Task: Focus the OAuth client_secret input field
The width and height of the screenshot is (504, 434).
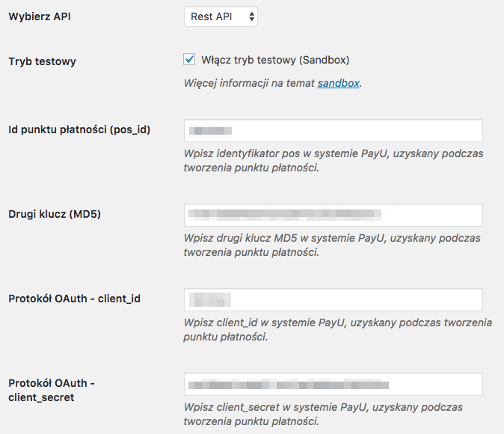Action: (334, 384)
